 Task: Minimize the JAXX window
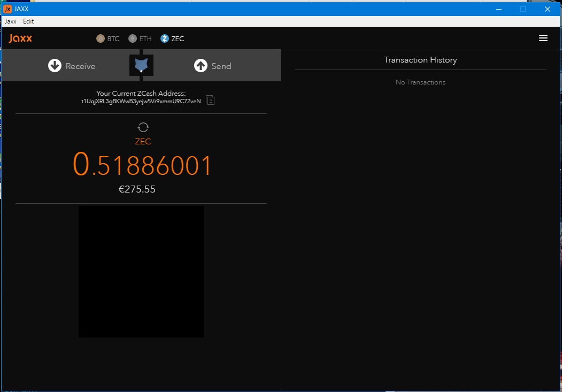coord(498,9)
